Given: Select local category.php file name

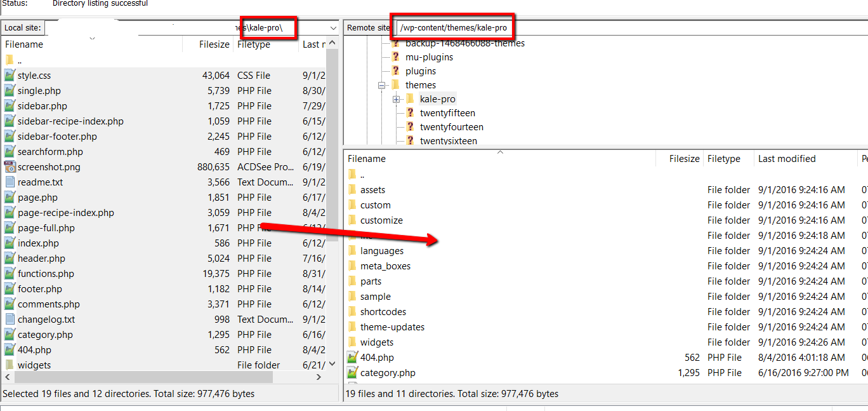Looking at the screenshot, I should pyautogui.click(x=45, y=335).
